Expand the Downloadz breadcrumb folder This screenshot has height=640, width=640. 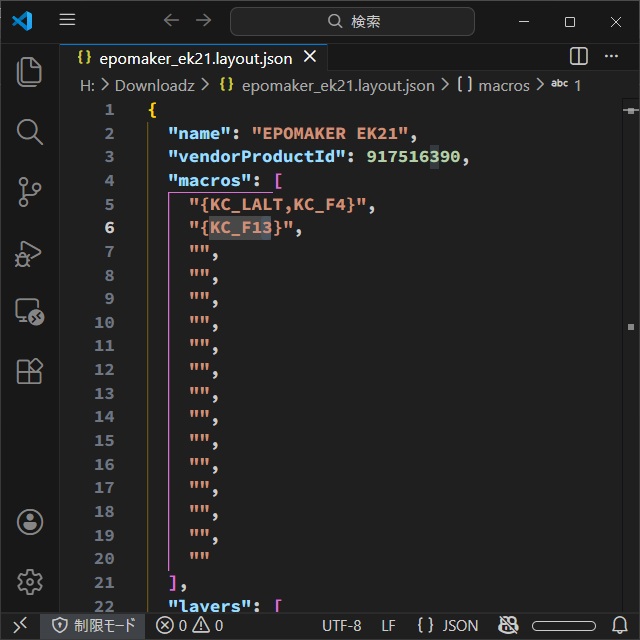coord(154,86)
